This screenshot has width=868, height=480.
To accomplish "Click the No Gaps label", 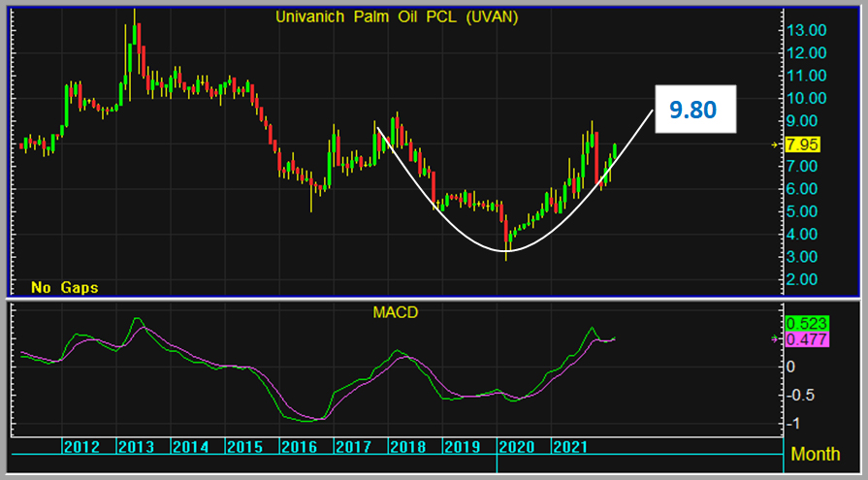I will point(65,287).
